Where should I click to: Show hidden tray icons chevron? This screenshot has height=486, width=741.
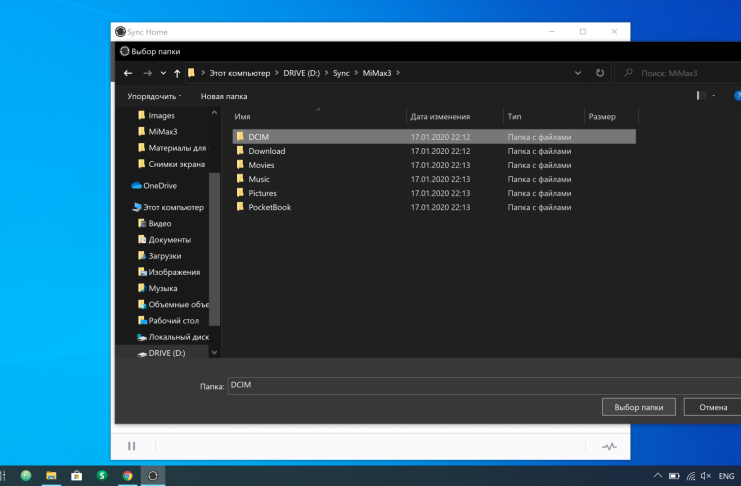[x=657, y=476]
